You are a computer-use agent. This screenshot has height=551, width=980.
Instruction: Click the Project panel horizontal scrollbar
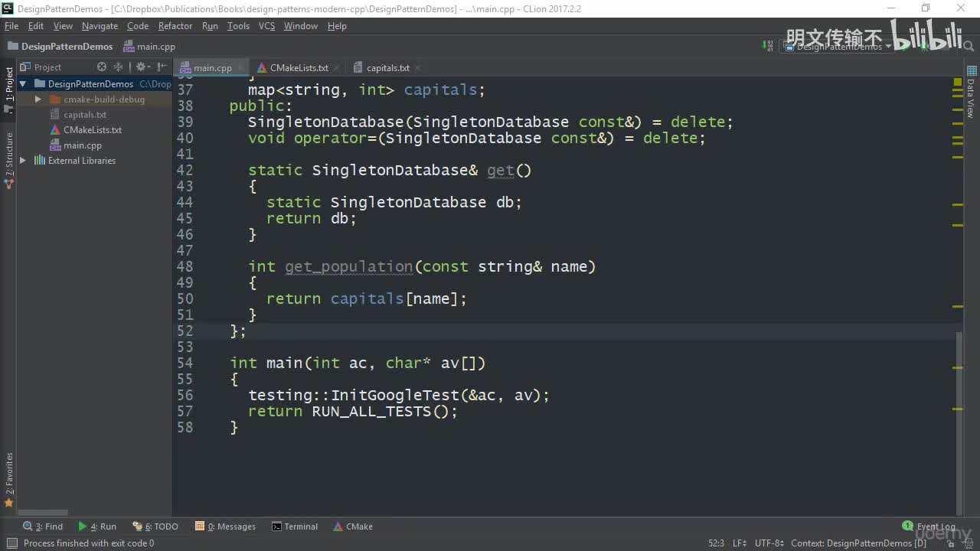pyautogui.click(x=43, y=513)
